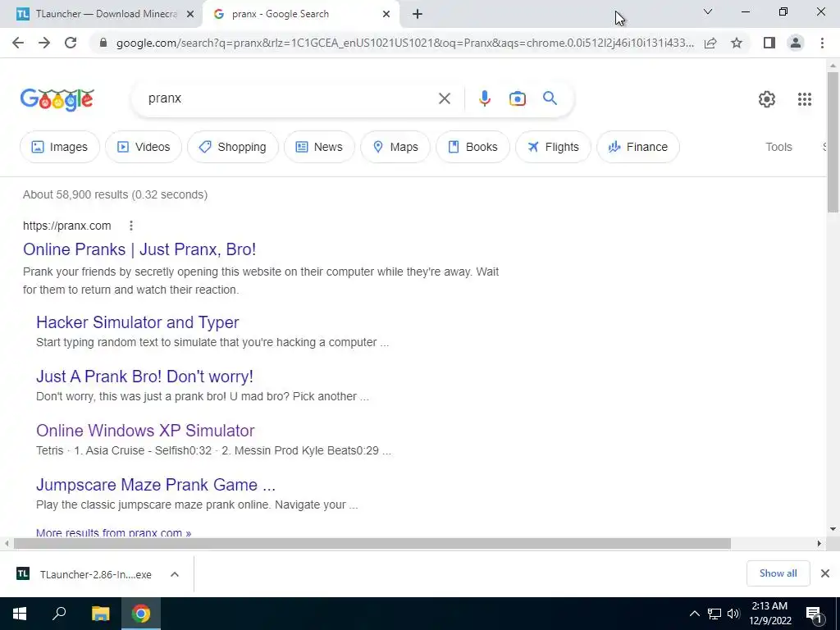Share this page via the share icon

(710, 43)
